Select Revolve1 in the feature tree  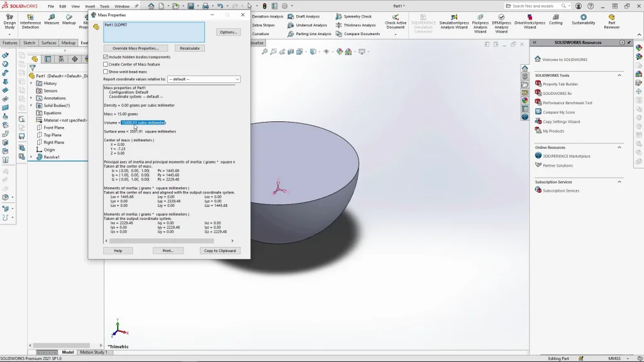coord(52,157)
